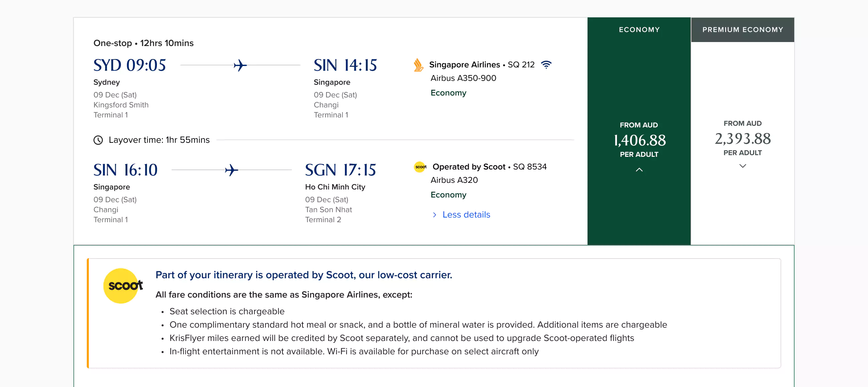
Task: Click Ho Chi Minh City destination name
Action: pyautogui.click(x=335, y=187)
